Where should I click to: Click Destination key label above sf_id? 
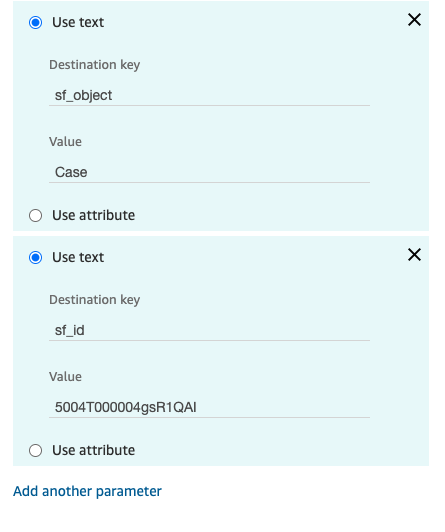[x=95, y=300]
